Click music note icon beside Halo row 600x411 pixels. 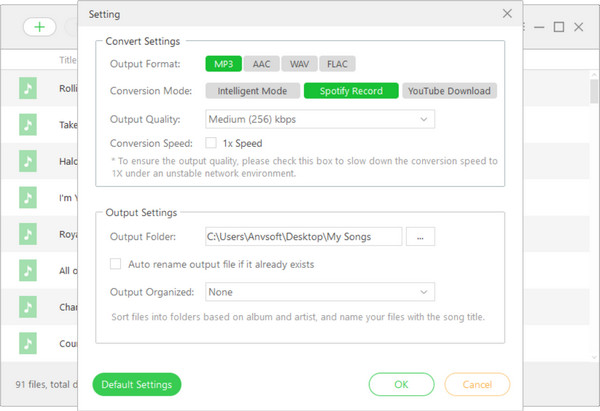click(x=28, y=161)
